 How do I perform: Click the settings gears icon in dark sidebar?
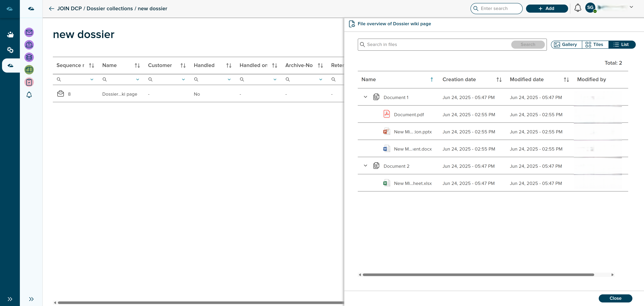[10, 50]
